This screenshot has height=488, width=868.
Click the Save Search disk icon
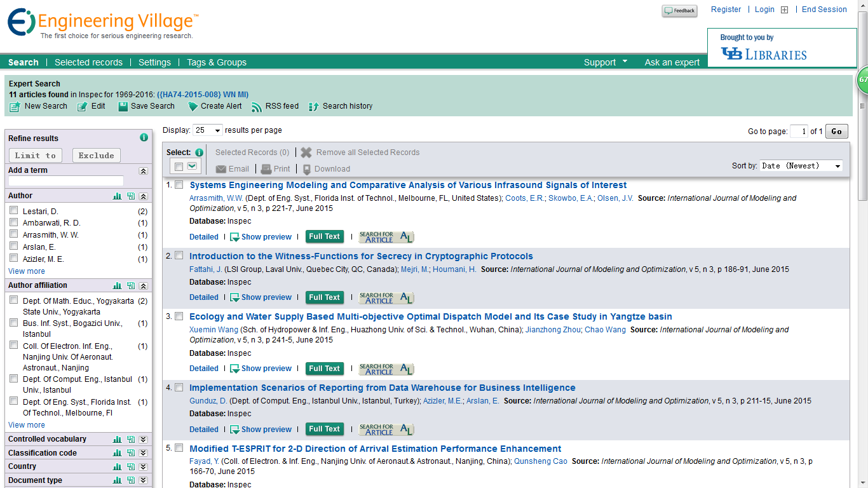pos(123,107)
